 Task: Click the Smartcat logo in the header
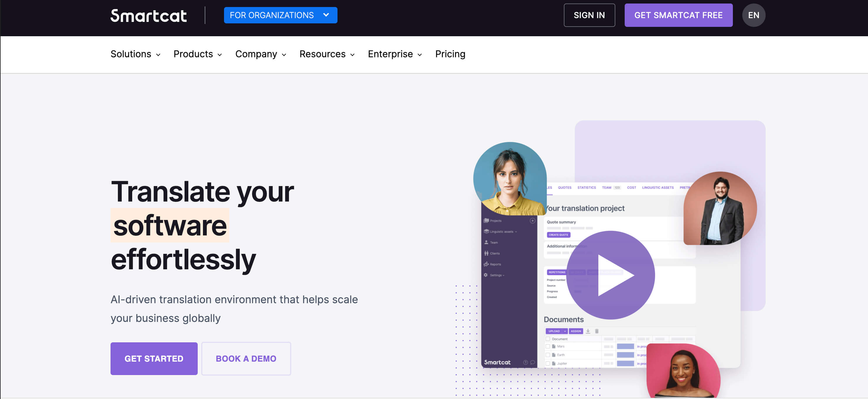point(148,15)
